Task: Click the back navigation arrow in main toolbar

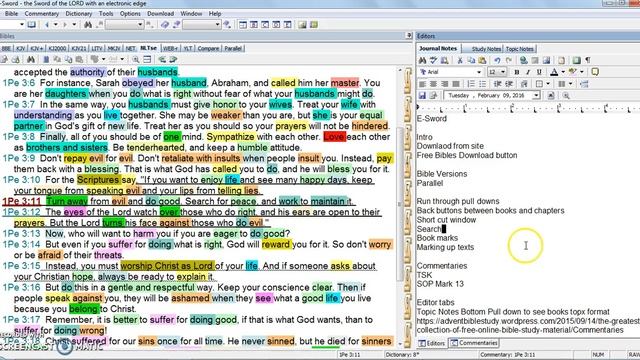Action: 47,25
